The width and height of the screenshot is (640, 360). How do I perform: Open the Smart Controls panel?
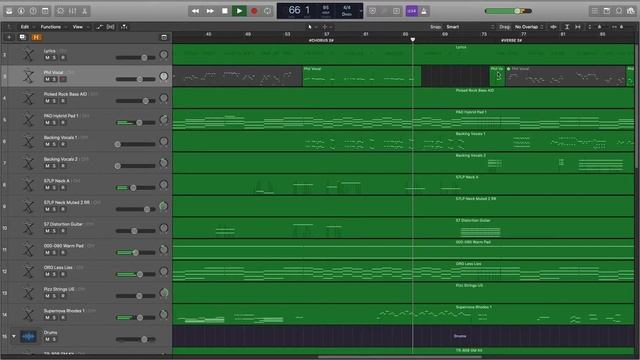point(60,11)
